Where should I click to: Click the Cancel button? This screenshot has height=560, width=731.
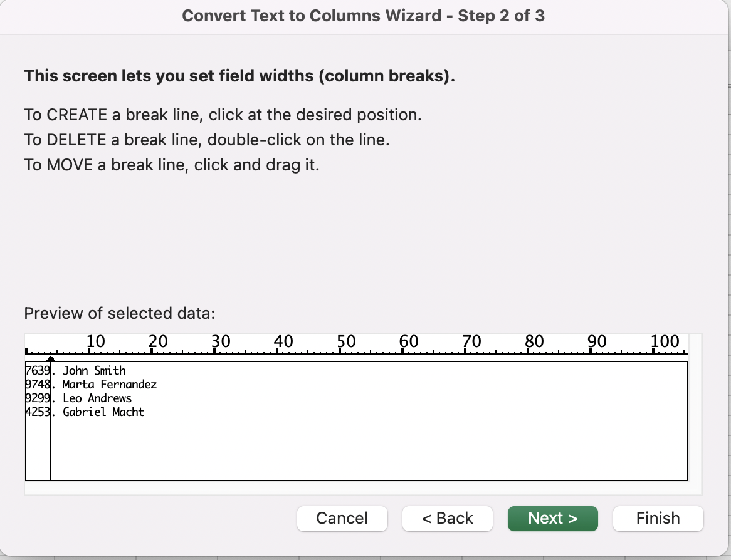[x=342, y=518]
